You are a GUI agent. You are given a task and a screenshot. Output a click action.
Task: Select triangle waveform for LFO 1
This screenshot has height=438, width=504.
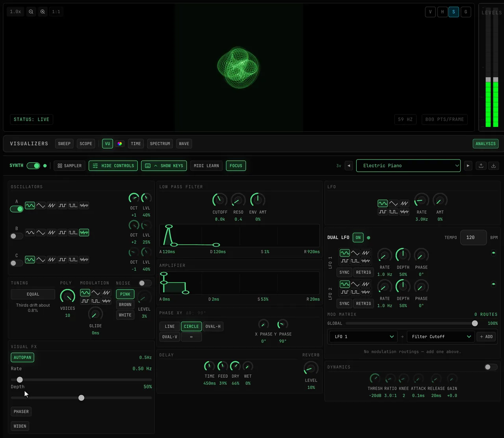355,253
